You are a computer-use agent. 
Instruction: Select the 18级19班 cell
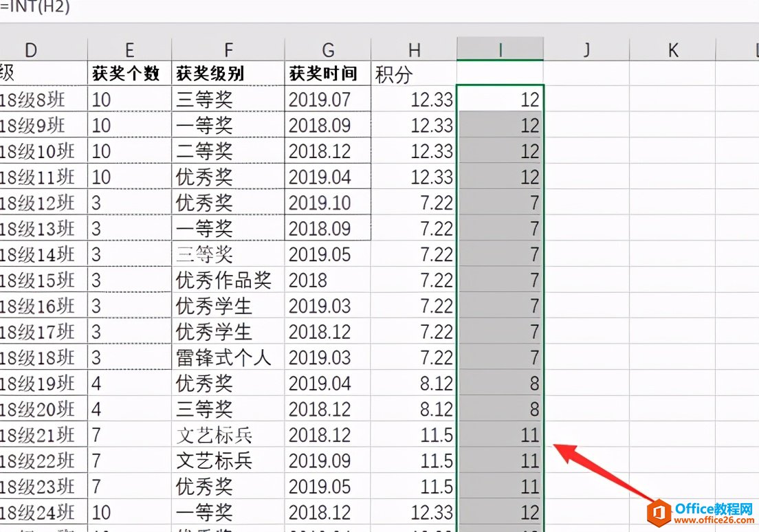tap(43, 383)
